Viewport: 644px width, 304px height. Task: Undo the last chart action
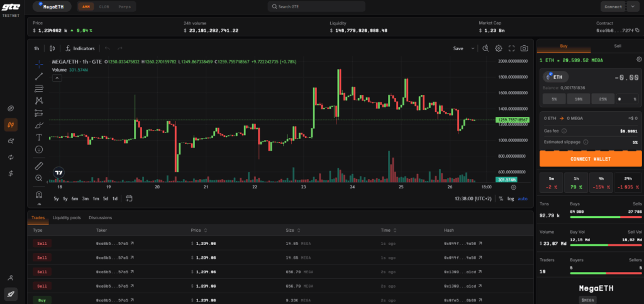107,48
